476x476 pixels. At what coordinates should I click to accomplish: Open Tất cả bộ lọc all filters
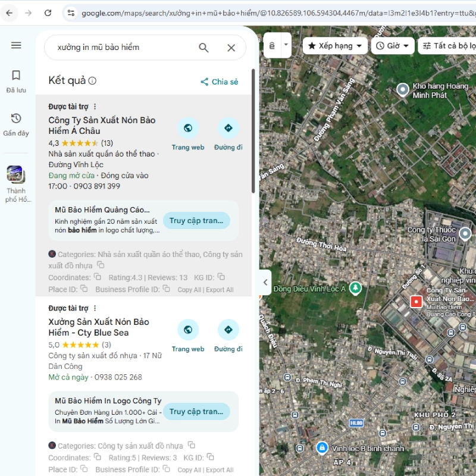point(447,46)
